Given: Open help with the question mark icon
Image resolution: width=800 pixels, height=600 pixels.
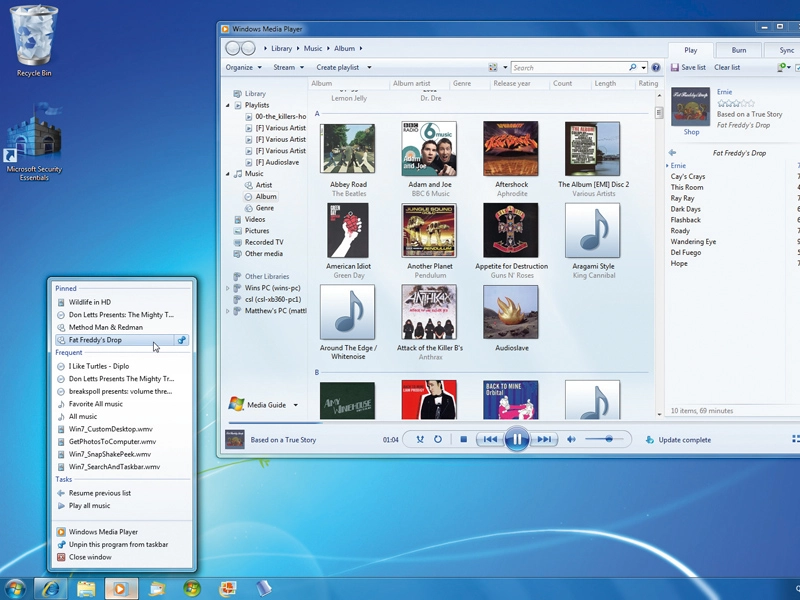Looking at the screenshot, I should point(656,67).
